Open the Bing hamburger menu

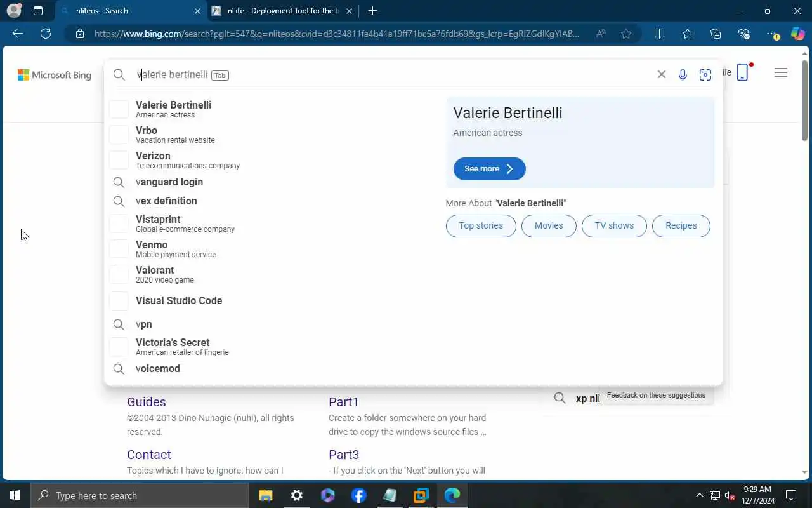pos(781,73)
